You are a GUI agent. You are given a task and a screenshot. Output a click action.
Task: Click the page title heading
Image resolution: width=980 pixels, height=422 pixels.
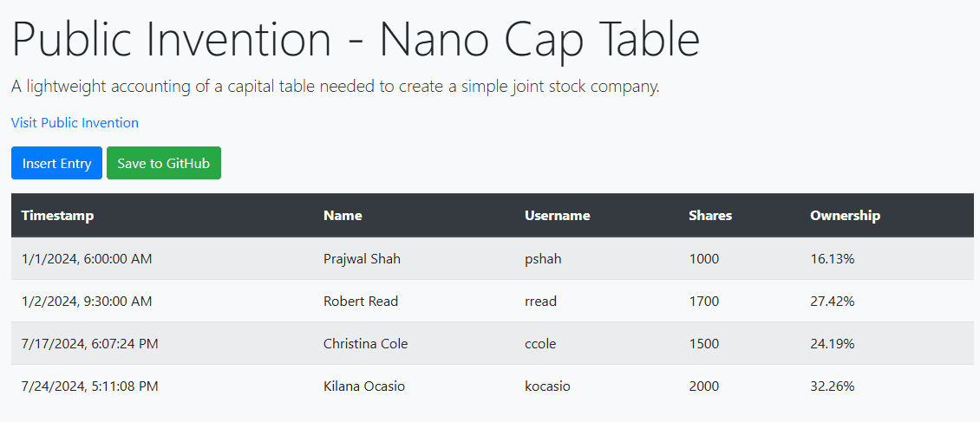(356, 39)
